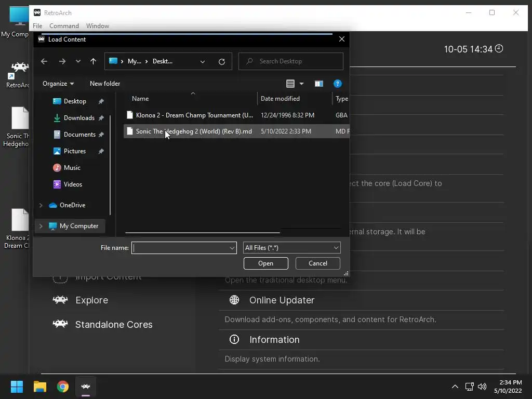Select Sonic The Hedgehog desktop file icon
The width and height of the screenshot is (532, 399).
[x=16, y=127]
